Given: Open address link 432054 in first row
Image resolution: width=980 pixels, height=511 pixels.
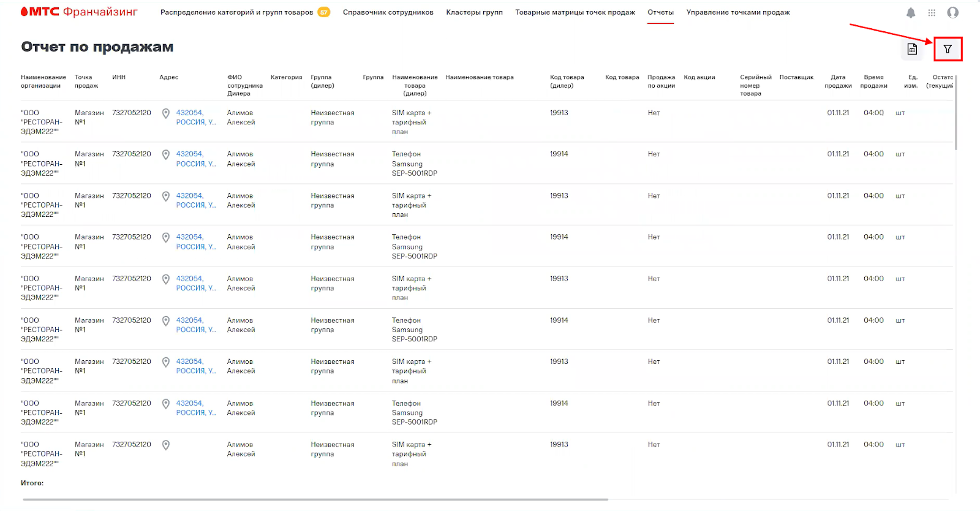Looking at the screenshot, I should 196,117.
